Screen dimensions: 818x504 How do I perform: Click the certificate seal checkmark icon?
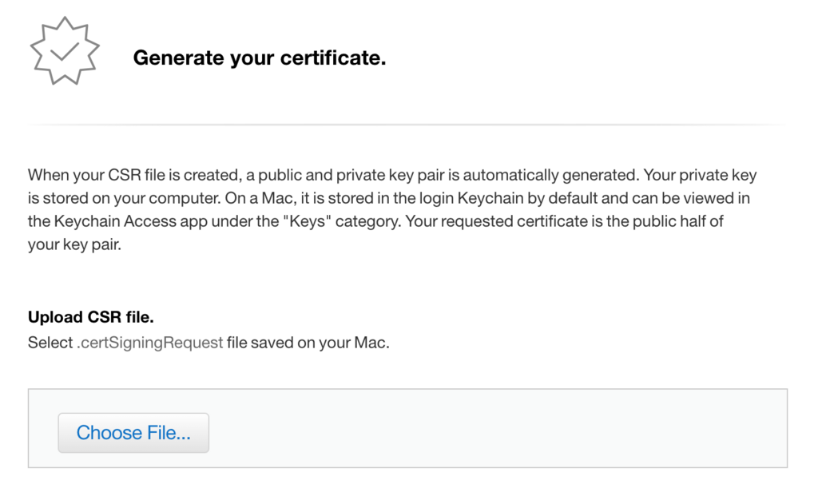(65, 50)
